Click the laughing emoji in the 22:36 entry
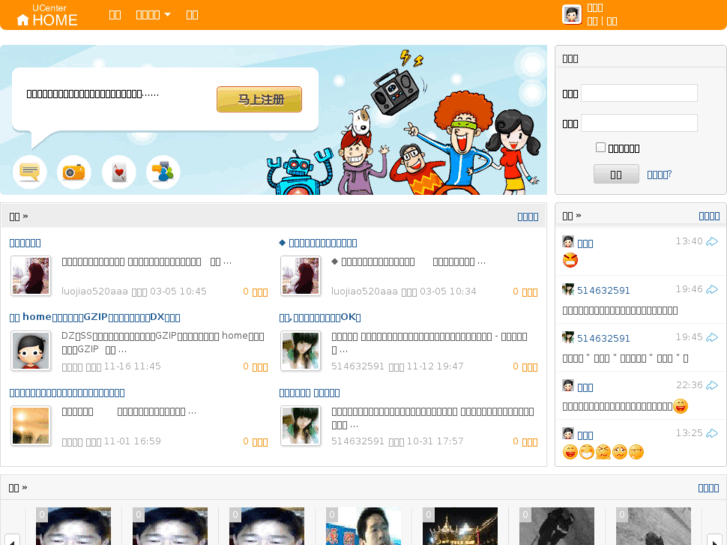 point(680,406)
